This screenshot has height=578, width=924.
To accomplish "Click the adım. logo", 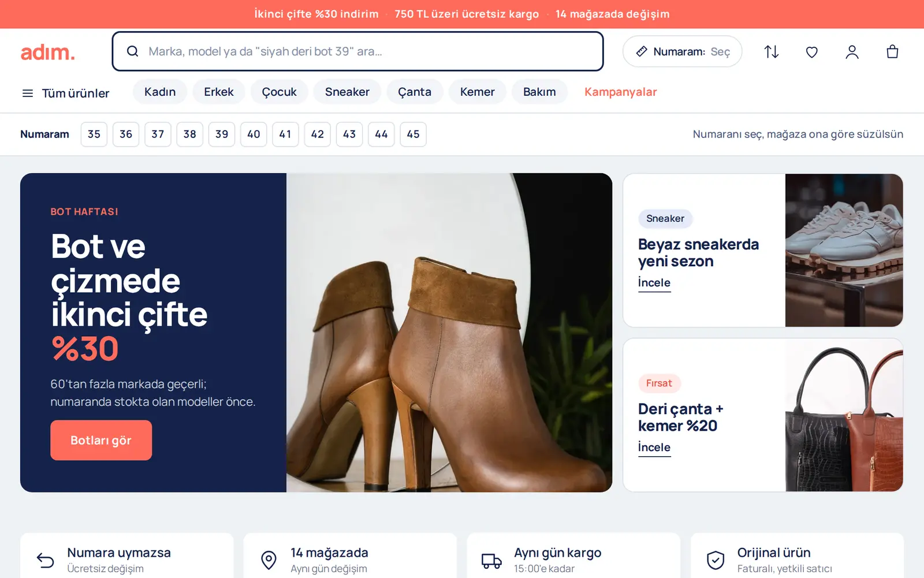I will (48, 52).
